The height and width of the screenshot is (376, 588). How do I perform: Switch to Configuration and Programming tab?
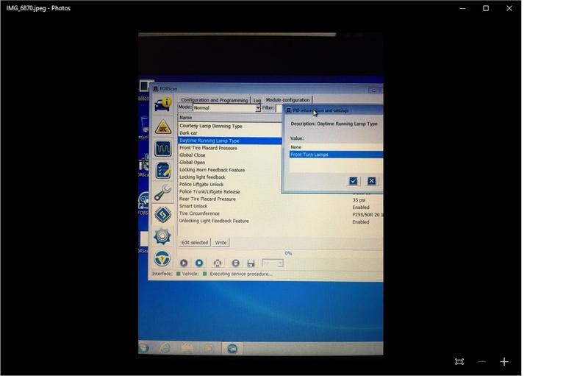click(x=214, y=100)
